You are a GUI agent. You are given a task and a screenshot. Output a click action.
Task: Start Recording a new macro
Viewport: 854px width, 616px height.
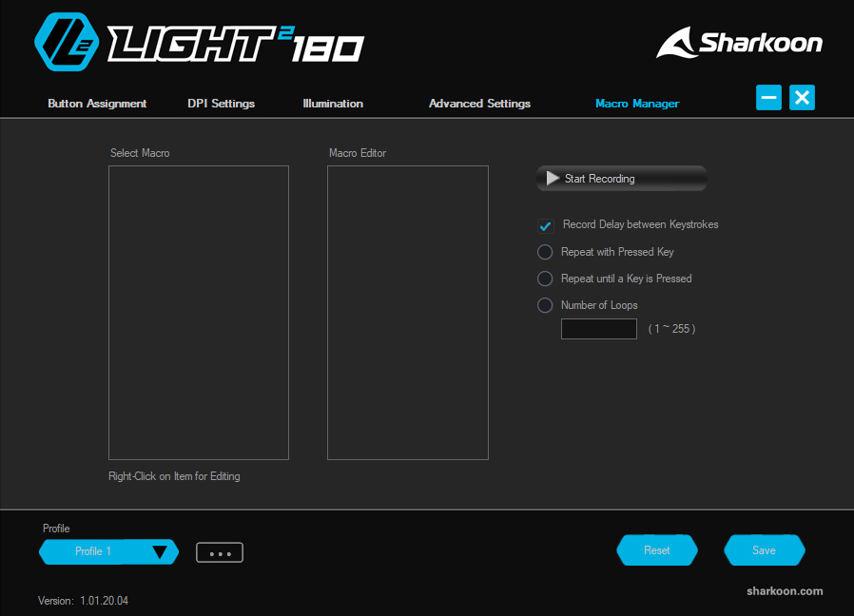point(621,179)
